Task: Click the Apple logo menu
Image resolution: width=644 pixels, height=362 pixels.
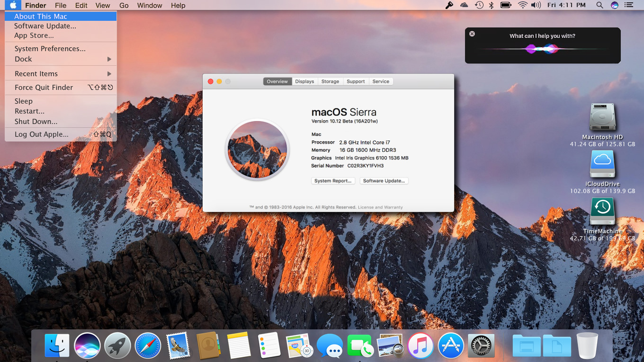Action: [x=13, y=5]
